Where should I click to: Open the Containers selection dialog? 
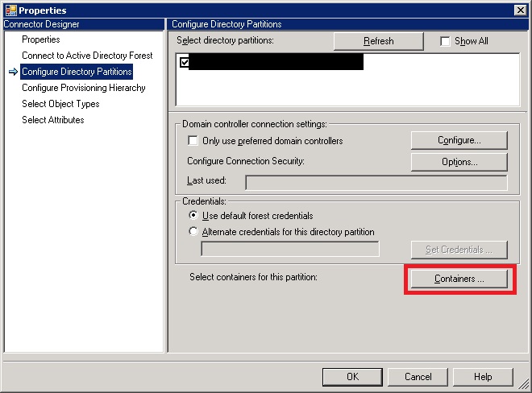pos(459,279)
